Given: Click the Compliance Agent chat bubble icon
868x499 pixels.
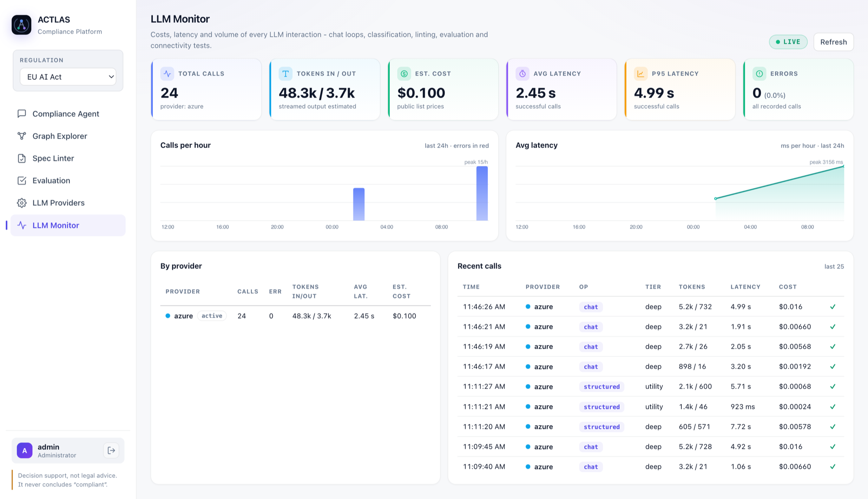Looking at the screenshot, I should [22, 114].
